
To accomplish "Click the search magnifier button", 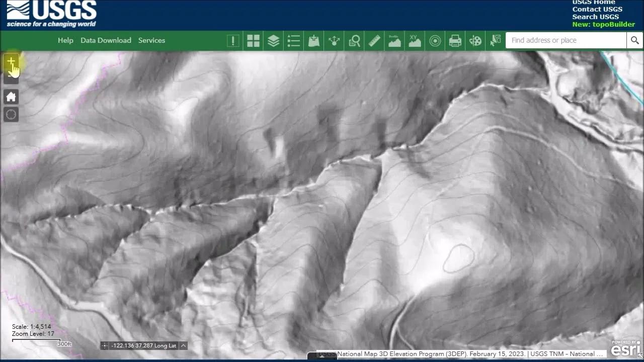I will point(634,40).
